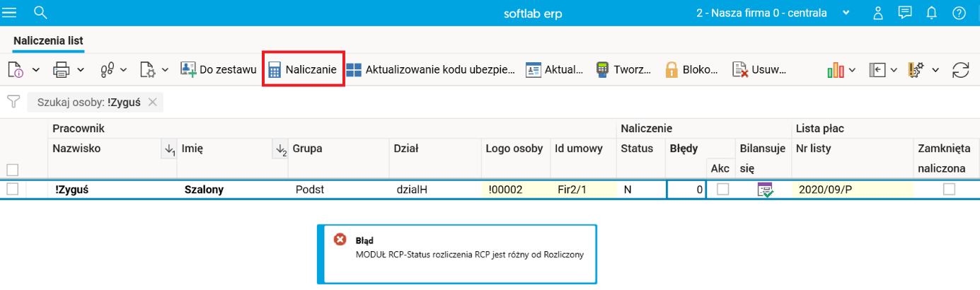The width and height of the screenshot is (980, 290).
Task: Open the chart view dropdown
Action: pos(842,69)
